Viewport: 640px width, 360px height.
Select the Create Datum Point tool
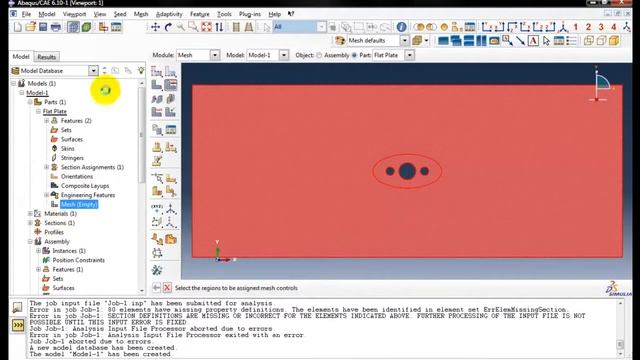(157, 208)
